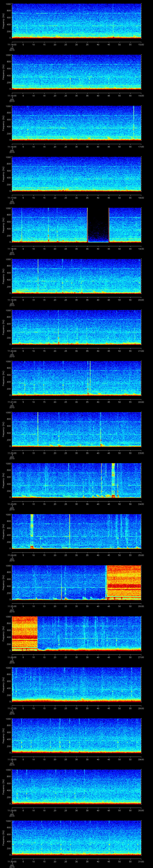Click the spectrogram starting at 11:15:00
The width and height of the screenshot is (153, 868).
pos(76,72)
